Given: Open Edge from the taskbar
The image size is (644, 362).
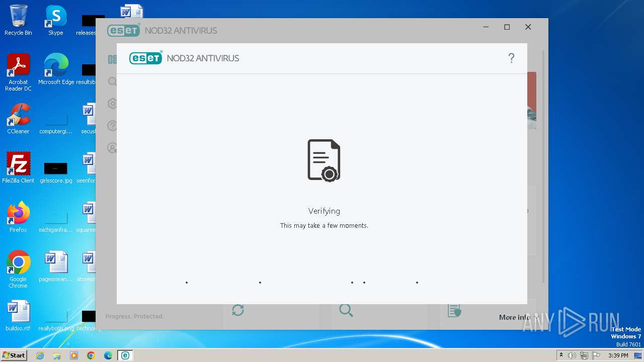Looking at the screenshot, I should 108,355.
